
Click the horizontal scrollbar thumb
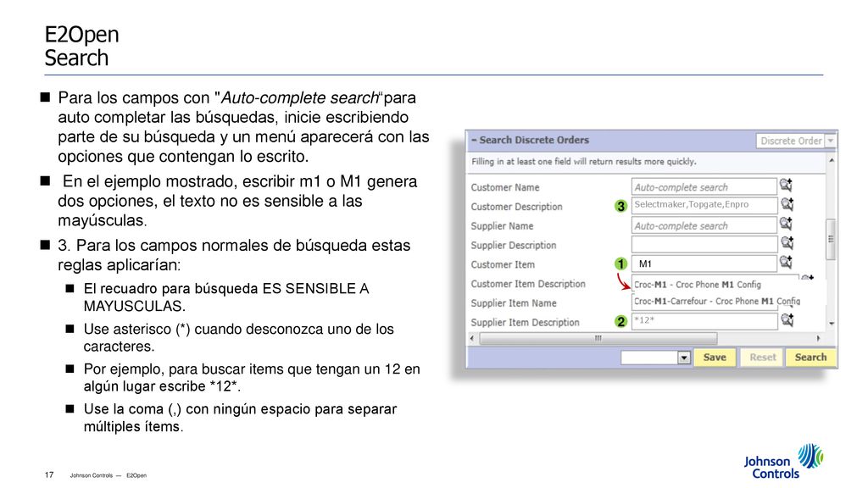598,338
